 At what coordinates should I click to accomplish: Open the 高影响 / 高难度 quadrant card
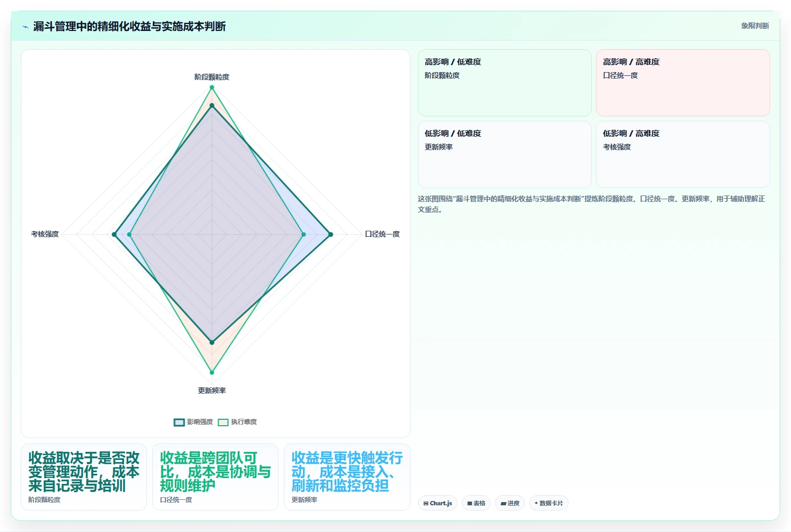tap(683, 83)
